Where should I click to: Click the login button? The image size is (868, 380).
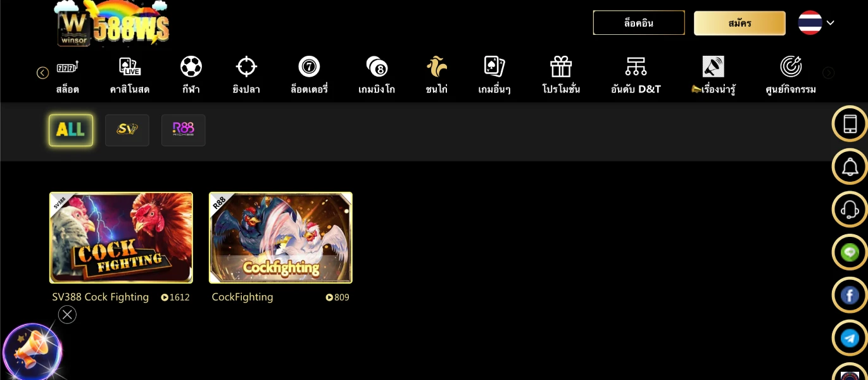(639, 23)
